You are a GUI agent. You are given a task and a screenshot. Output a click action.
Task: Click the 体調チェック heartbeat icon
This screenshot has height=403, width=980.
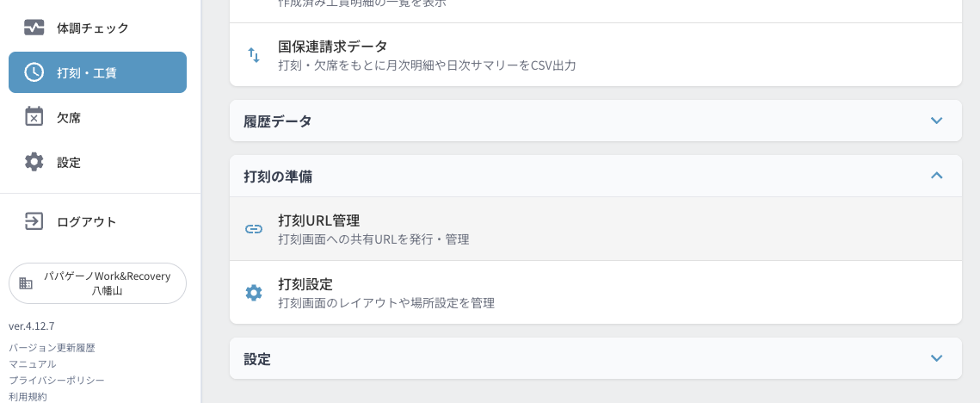pos(34,28)
